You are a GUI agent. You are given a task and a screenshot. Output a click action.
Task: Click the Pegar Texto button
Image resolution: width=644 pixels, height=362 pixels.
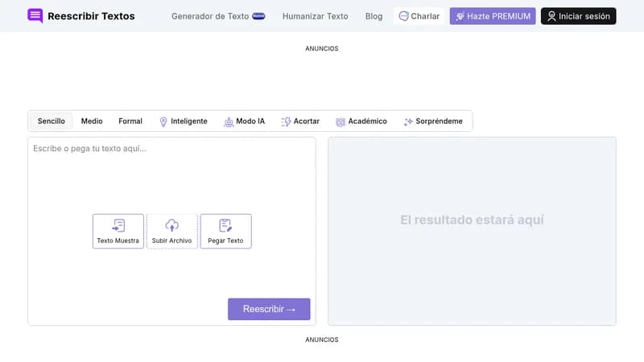pyautogui.click(x=225, y=231)
